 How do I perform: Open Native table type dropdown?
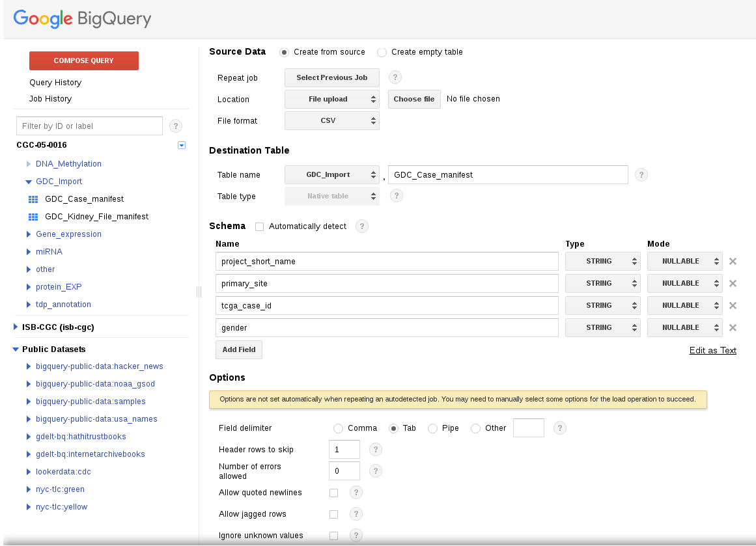click(x=331, y=196)
